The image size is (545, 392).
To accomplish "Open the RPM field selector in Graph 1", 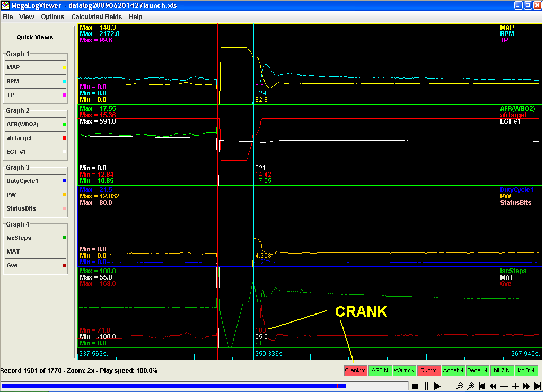I will pos(36,81).
